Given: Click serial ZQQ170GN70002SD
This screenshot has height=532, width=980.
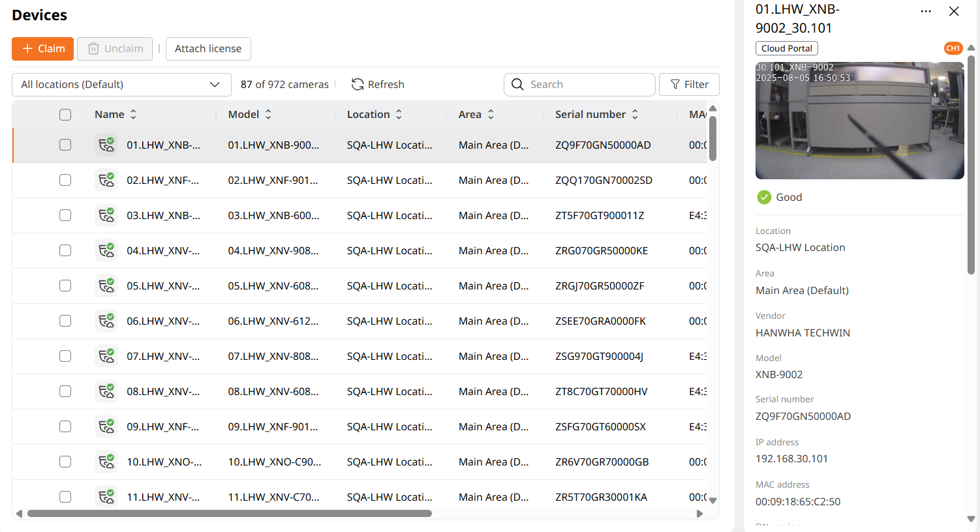Looking at the screenshot, I should [x=604, y=180].
